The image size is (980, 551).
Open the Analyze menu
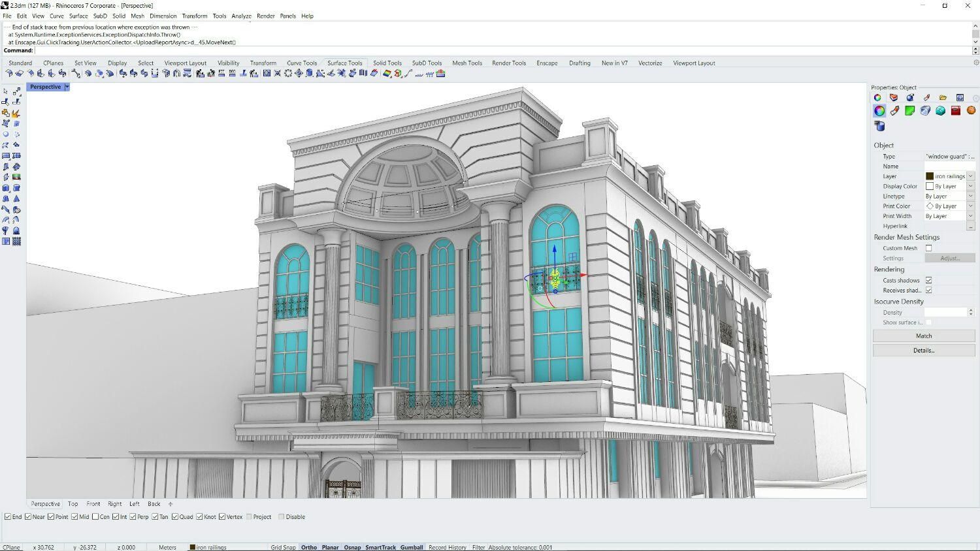coord(241,16)
